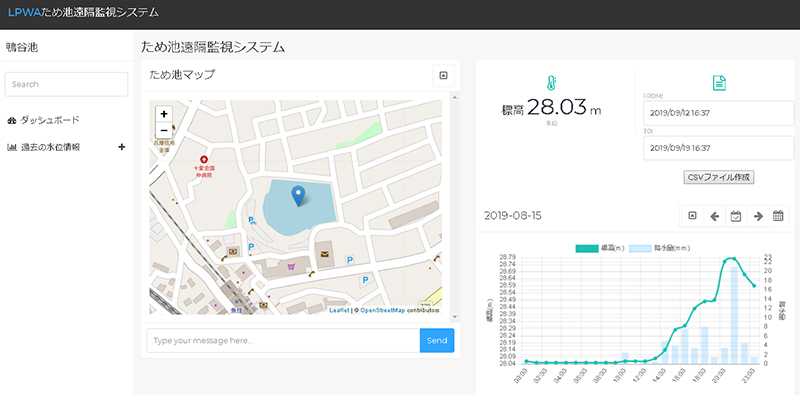Click the blue Send button
The height and width of the screenshot is (395, 800).
437,340
